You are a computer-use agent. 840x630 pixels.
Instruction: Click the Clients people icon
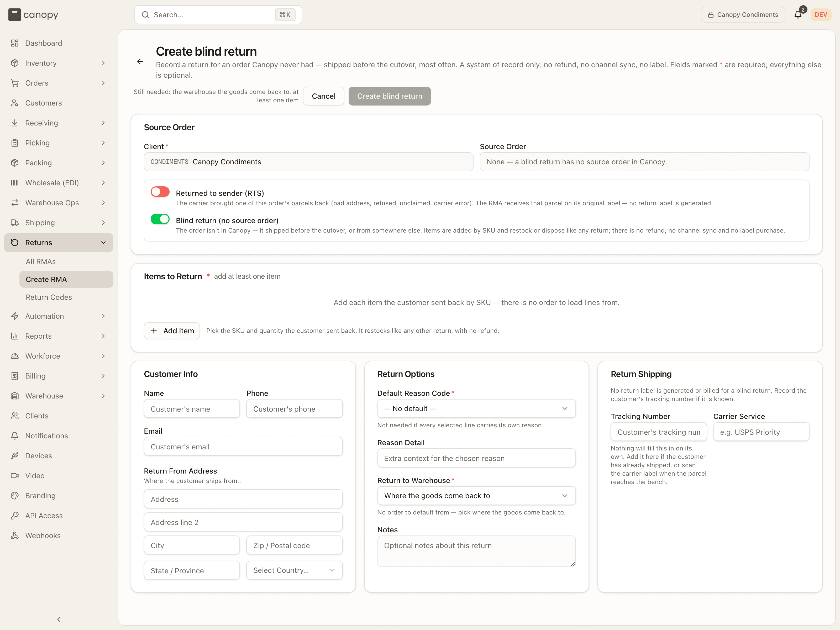(15, 416)
